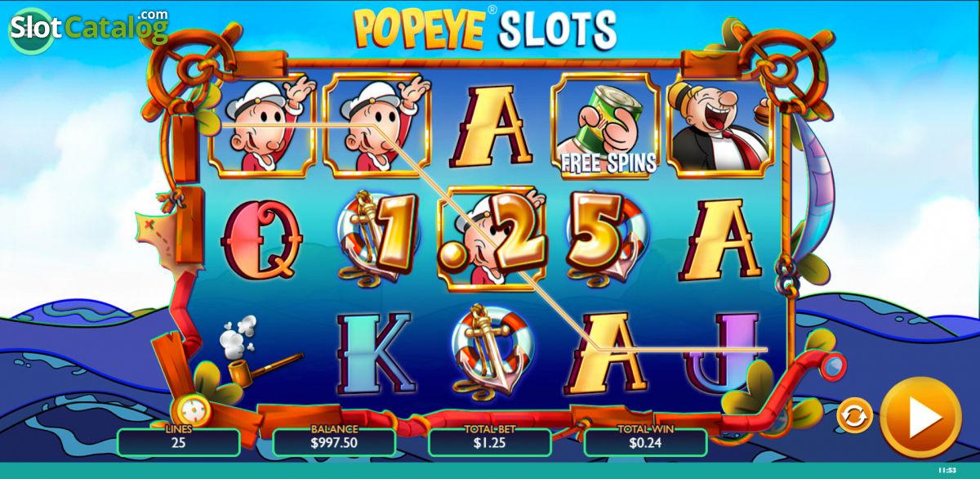Open the Total Bet box showing $1.25
The width and height of the screenshot is (980, 479).
coord(490,441)
